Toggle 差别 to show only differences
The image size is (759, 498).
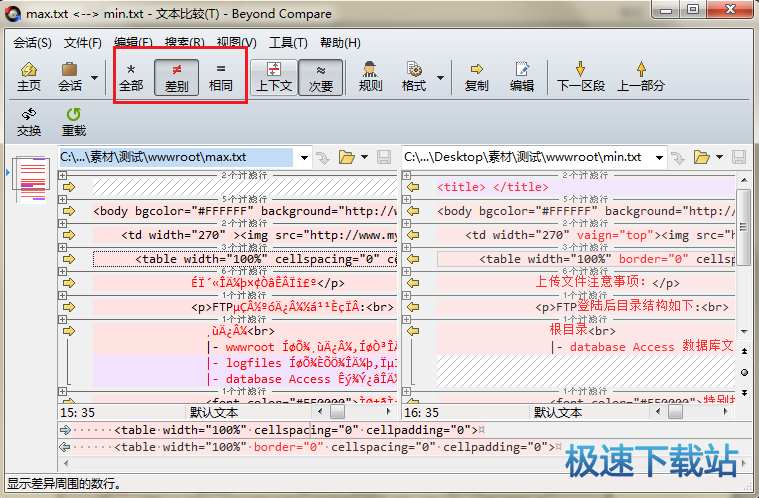pos(176,77)
